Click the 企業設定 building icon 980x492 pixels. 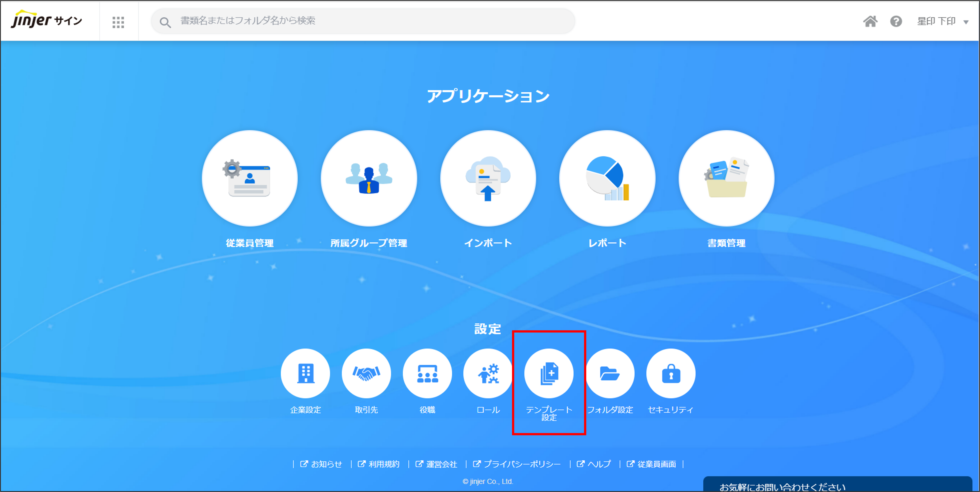pyautogui.click(x=305, y=373)
